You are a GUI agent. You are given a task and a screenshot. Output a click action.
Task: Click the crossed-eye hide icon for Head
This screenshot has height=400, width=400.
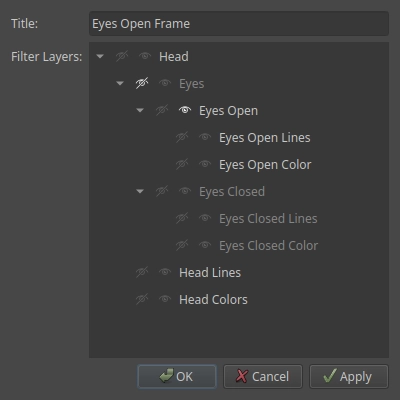pos(122,56)
